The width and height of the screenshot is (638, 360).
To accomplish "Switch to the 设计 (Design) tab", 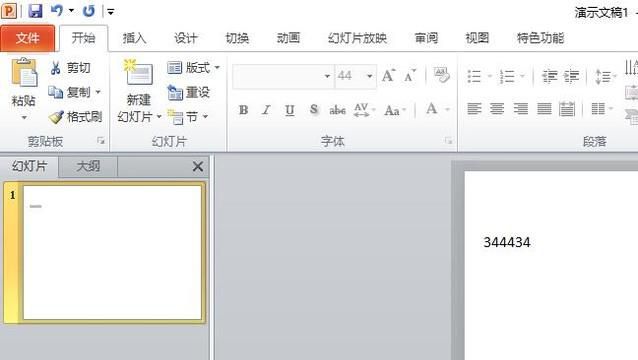I will coord(186,38).
